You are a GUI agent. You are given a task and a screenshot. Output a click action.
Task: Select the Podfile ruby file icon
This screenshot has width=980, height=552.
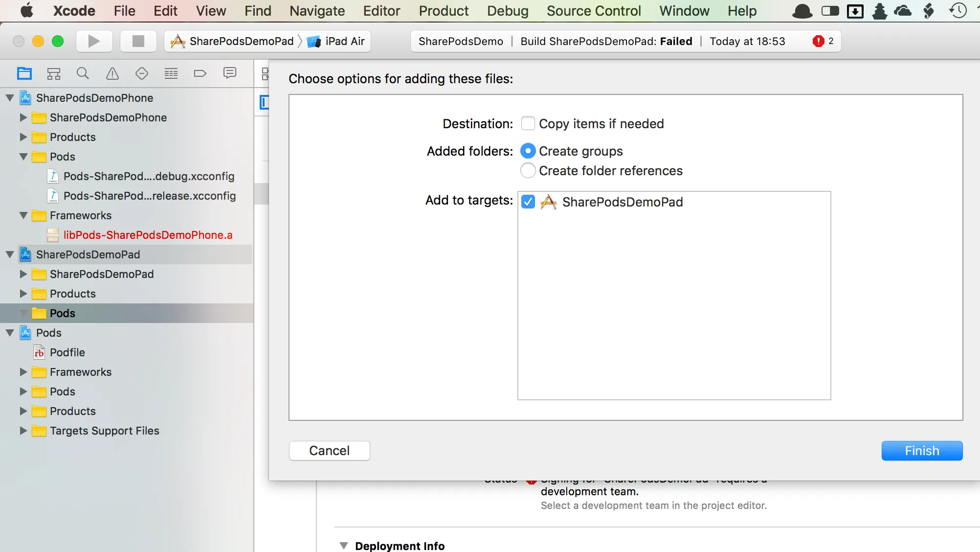coord(39,352)
